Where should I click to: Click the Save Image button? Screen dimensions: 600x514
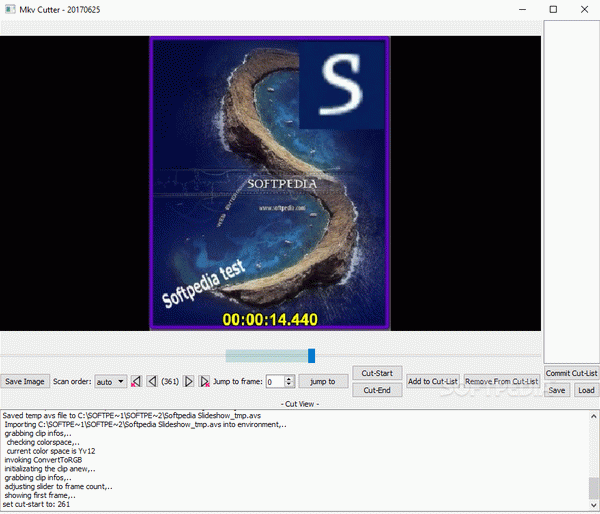[x=25, y=381]
